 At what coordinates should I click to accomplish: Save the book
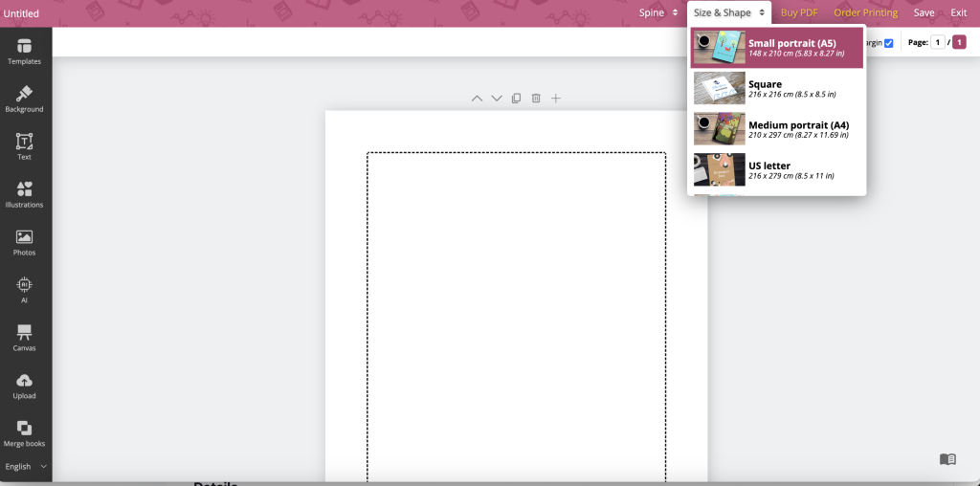924,12
